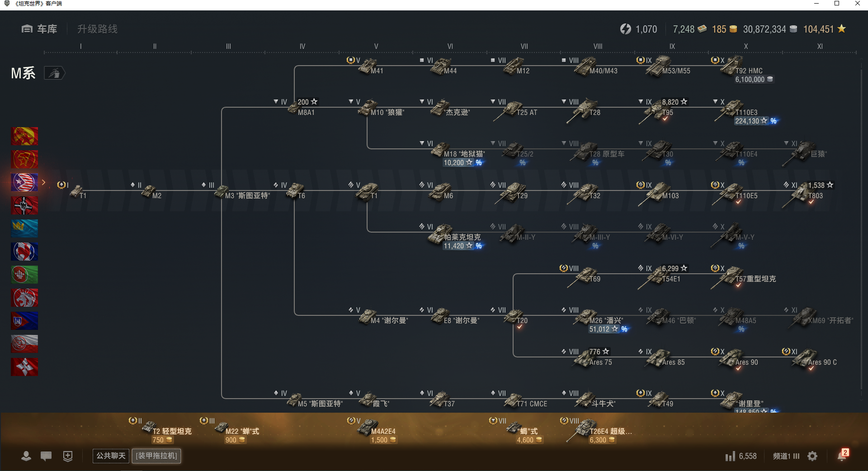Click the 频道1 server selector
Screen dimensions: 868x471
[x=786, y=456]
